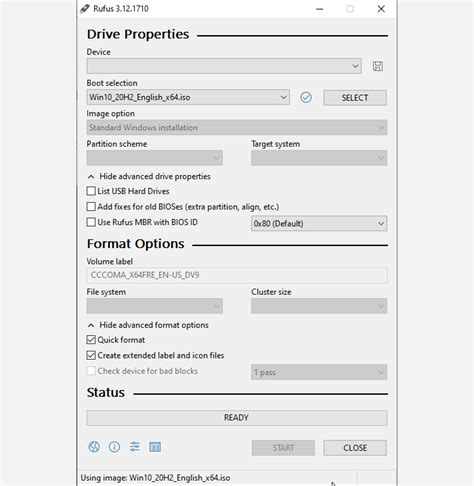Click the READY status progress bar
This screenshot has width=474, height=486.
click(x=237, y=418)
